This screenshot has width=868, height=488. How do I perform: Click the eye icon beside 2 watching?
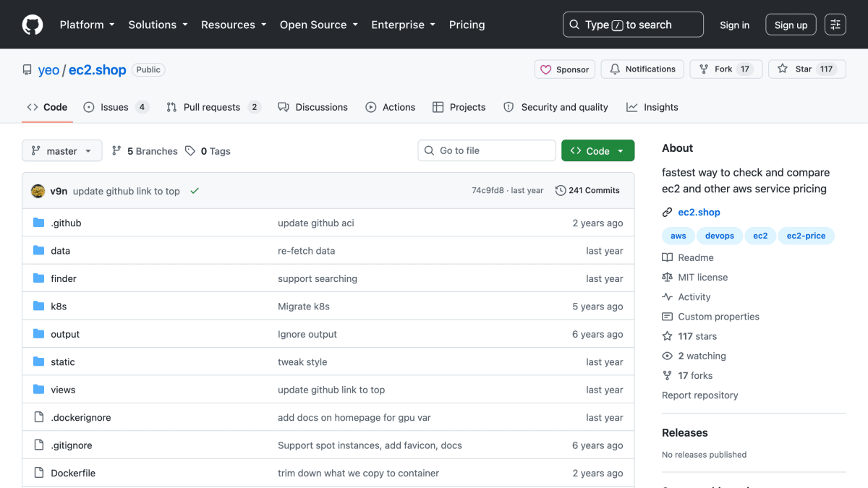pos(667,356)
